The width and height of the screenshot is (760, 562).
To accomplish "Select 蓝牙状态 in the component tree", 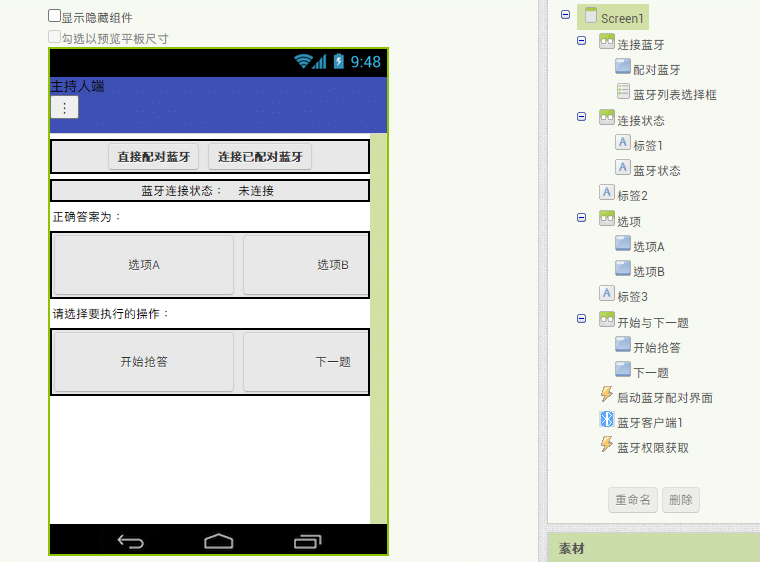I will pyautogui.click(x=656, y=170).
